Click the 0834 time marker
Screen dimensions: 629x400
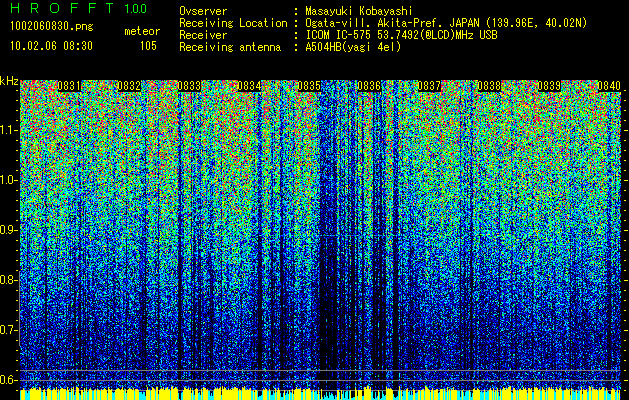click(250, 86)
